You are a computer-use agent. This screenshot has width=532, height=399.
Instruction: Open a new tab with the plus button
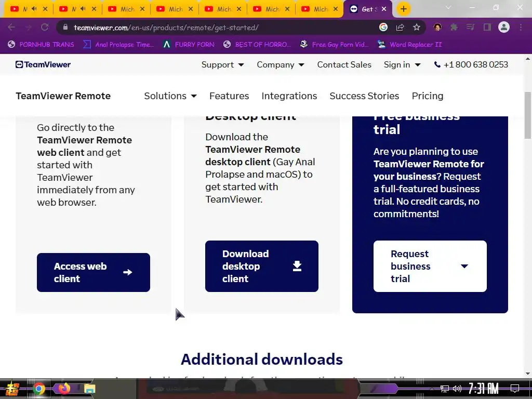tap(403, 9)
